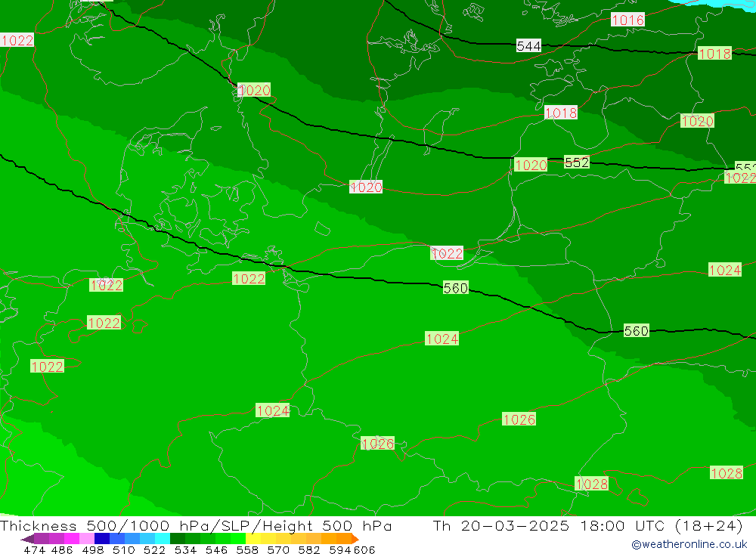Viewport: 756px width, 554px height.
Task: Click the legend value 570
Action: [x=278, y=549]
